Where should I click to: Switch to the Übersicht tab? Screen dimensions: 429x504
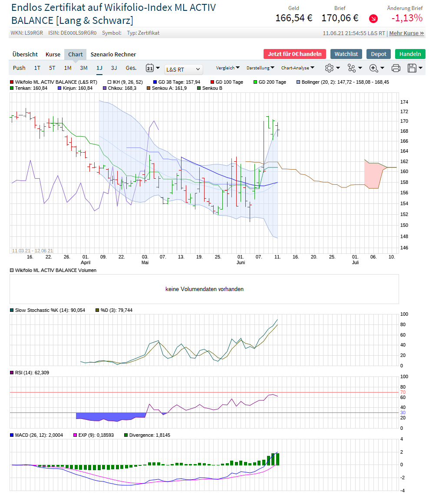[25, 54]
